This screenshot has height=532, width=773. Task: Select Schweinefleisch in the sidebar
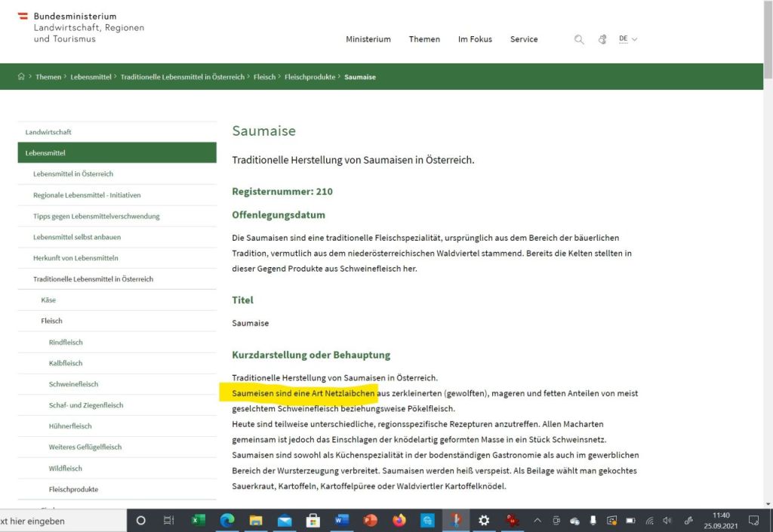73,384
